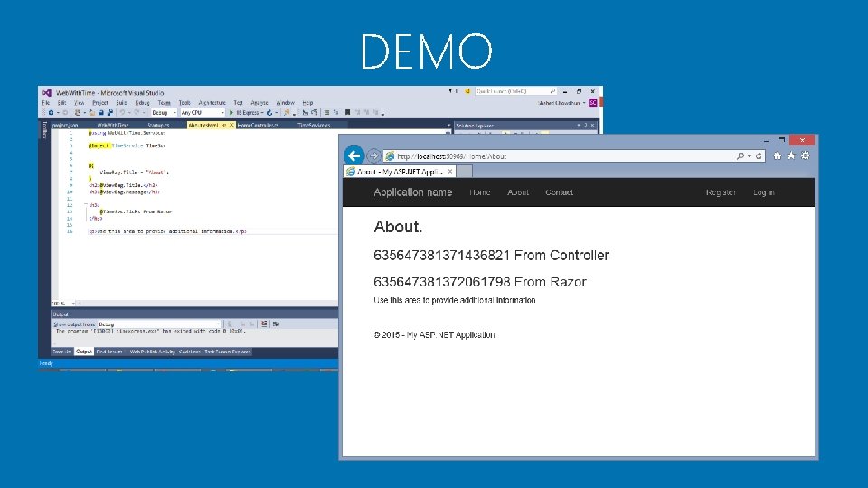Close the About browser tab
This screenshot has width=868, height=488.
pyautogui.click(x=450, y=172)
